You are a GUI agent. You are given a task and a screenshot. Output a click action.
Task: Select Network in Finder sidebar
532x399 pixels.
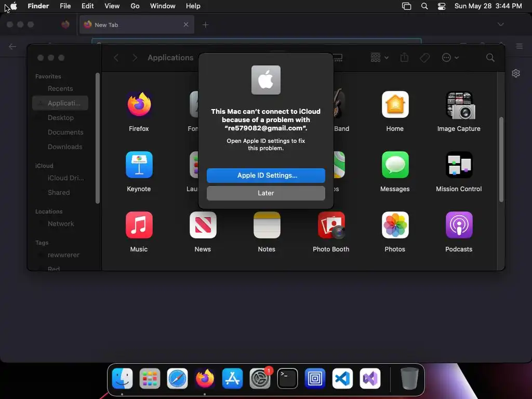pyautogui.click(x=60, y=223)
